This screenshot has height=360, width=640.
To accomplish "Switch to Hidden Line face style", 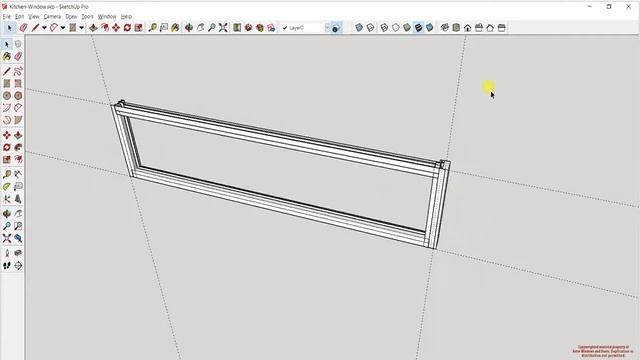I will tap(396, 28).
